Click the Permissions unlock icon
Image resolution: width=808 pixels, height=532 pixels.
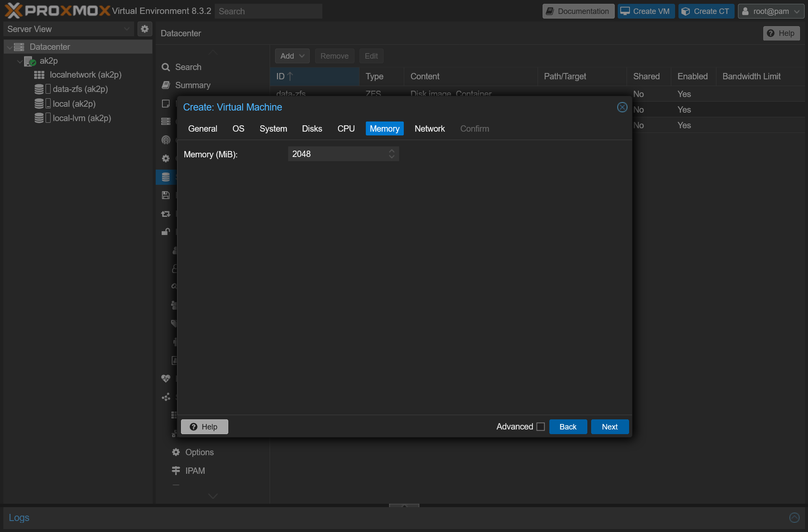(166, 232)
